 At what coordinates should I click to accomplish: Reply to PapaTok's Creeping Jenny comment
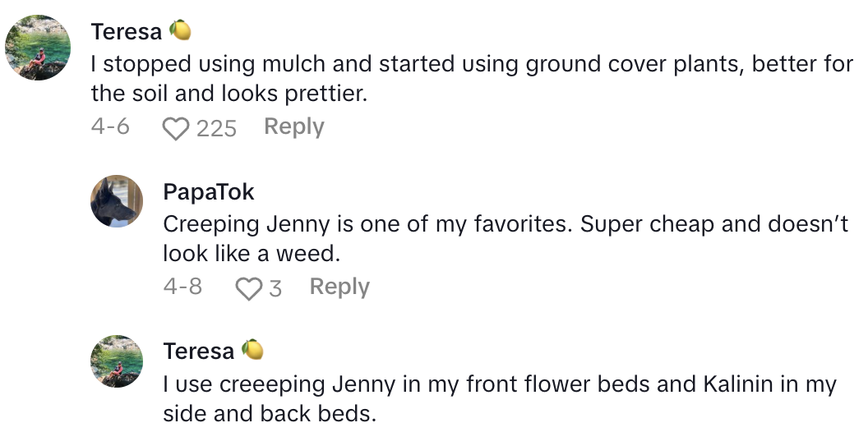click(x=339, y=287)
